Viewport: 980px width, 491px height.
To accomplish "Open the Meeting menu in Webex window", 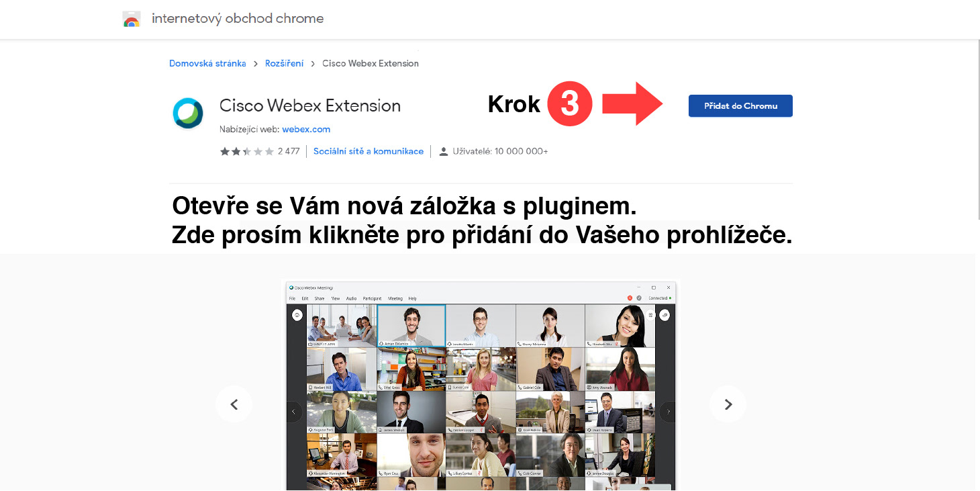I will pos(395,298).
